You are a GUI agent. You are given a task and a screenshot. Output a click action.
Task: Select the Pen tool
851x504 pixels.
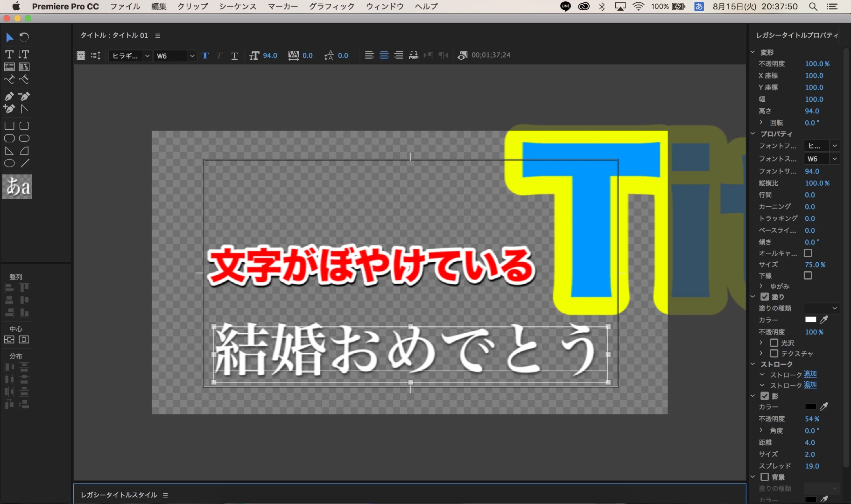click(9, 97)
